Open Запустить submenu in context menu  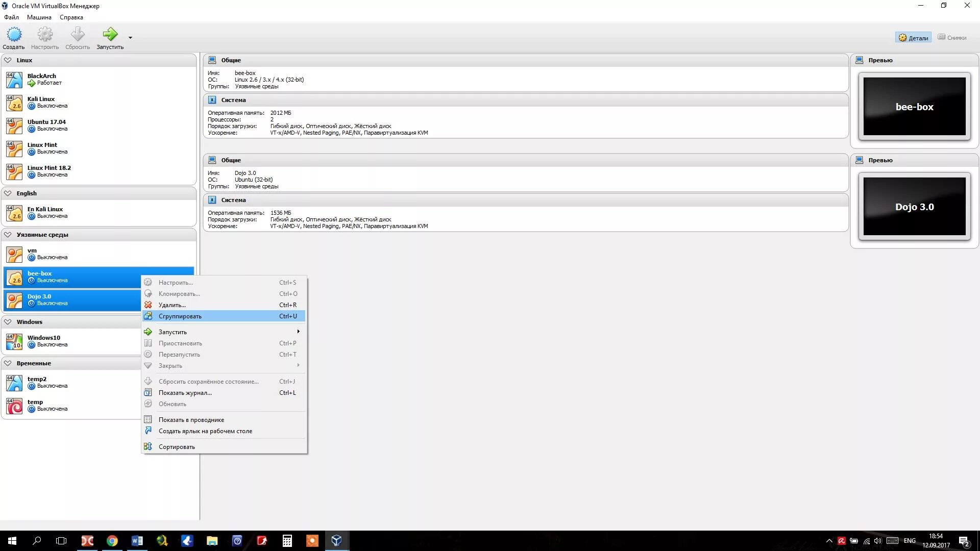click(x=173, y=332)
